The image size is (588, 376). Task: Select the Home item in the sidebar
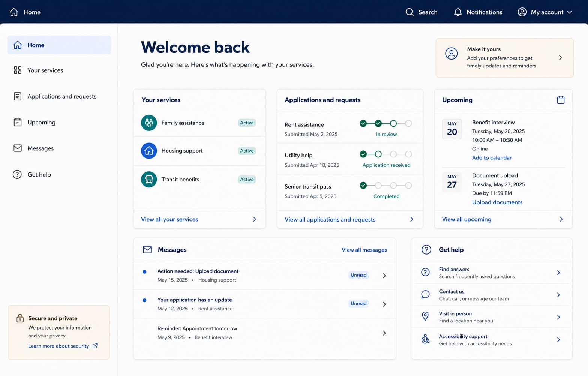tap(59, 45)
